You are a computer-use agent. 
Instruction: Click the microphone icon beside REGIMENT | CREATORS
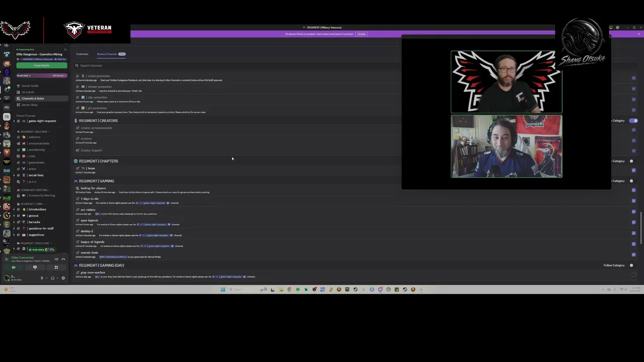76,121
